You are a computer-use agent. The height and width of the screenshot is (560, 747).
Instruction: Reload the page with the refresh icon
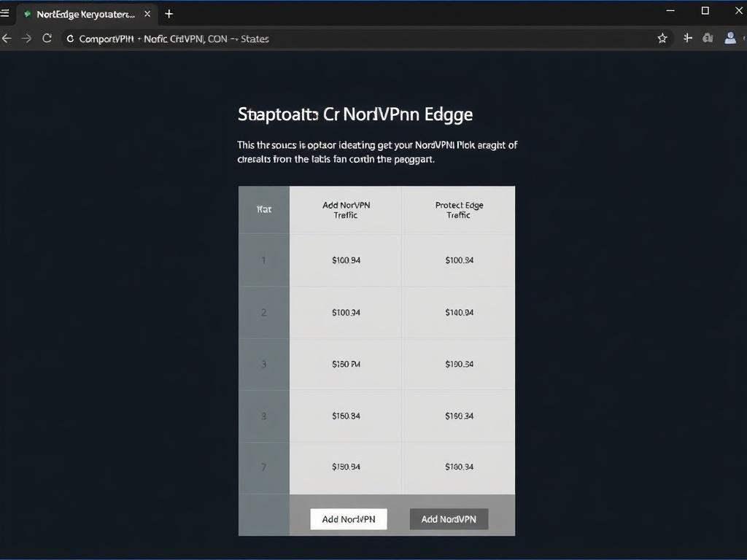tap(47, 39)
